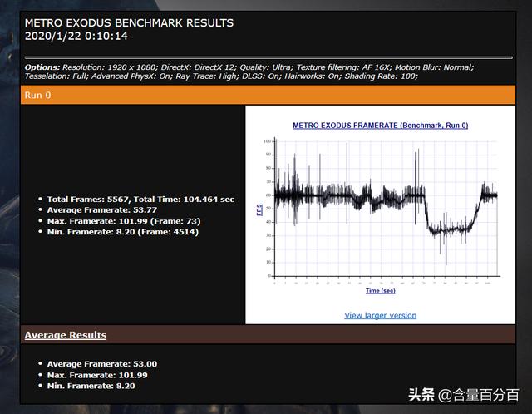Click the Metro Exodus Framerate chart title

point(381,126)
